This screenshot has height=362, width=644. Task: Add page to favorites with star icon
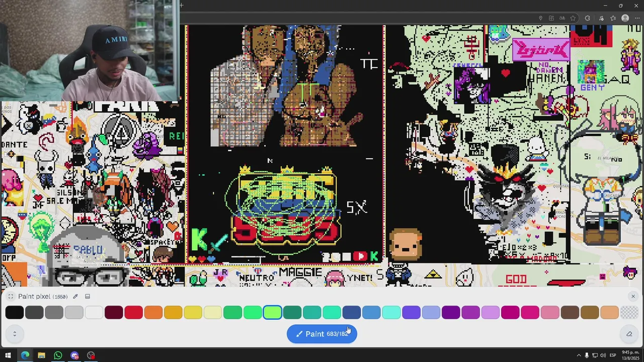[573, 18]
